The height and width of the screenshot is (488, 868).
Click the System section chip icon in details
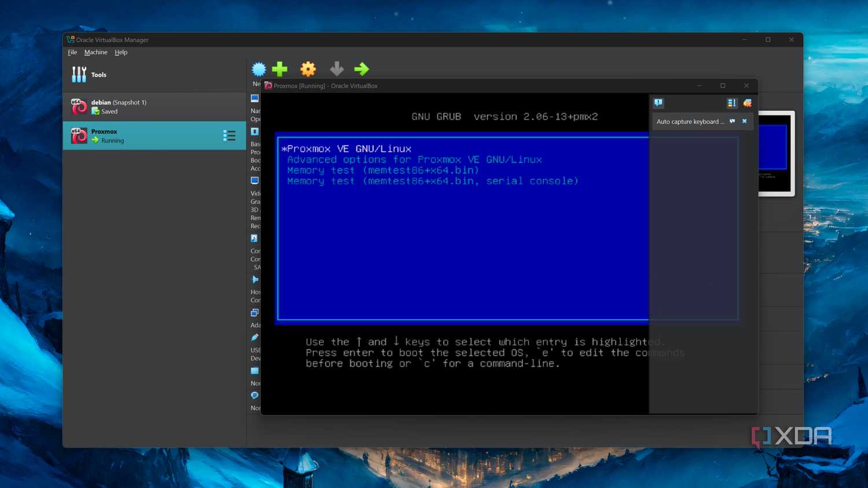pos(255,132)
